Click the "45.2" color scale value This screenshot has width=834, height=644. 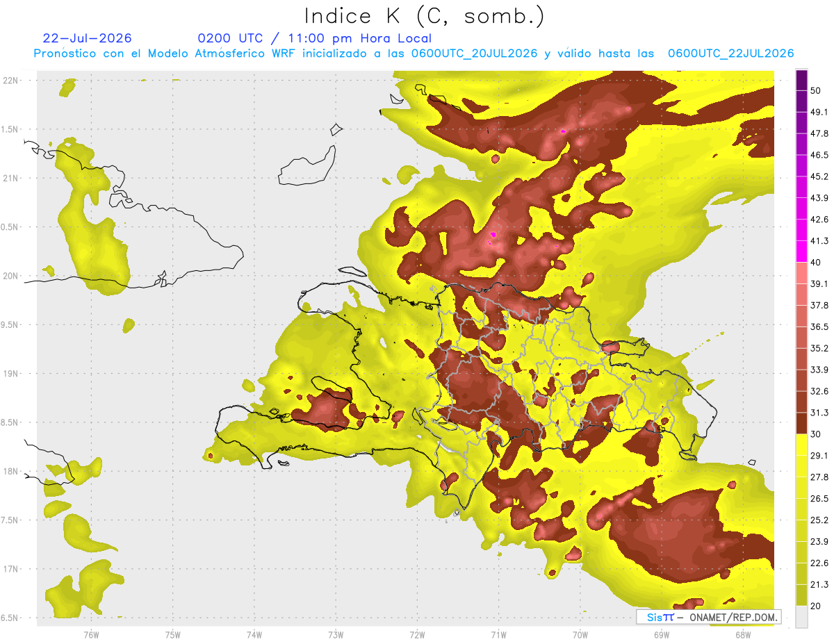coord(819,176)
